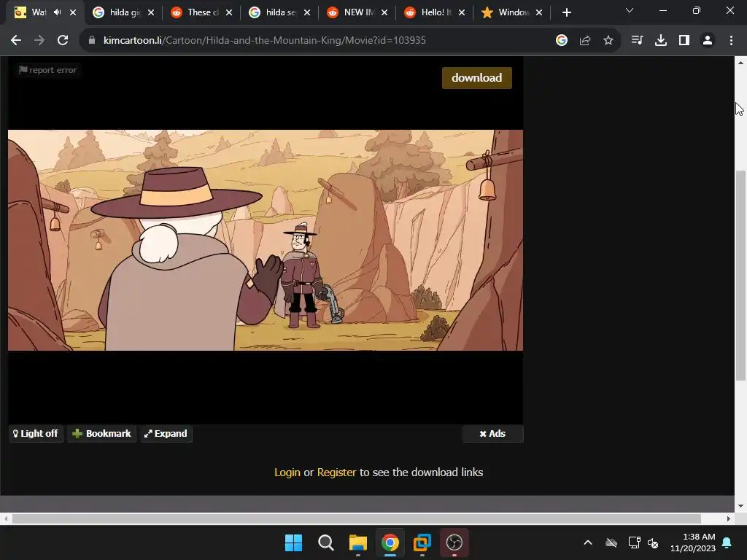Bookmark this tab with star icon

(608, 41)
